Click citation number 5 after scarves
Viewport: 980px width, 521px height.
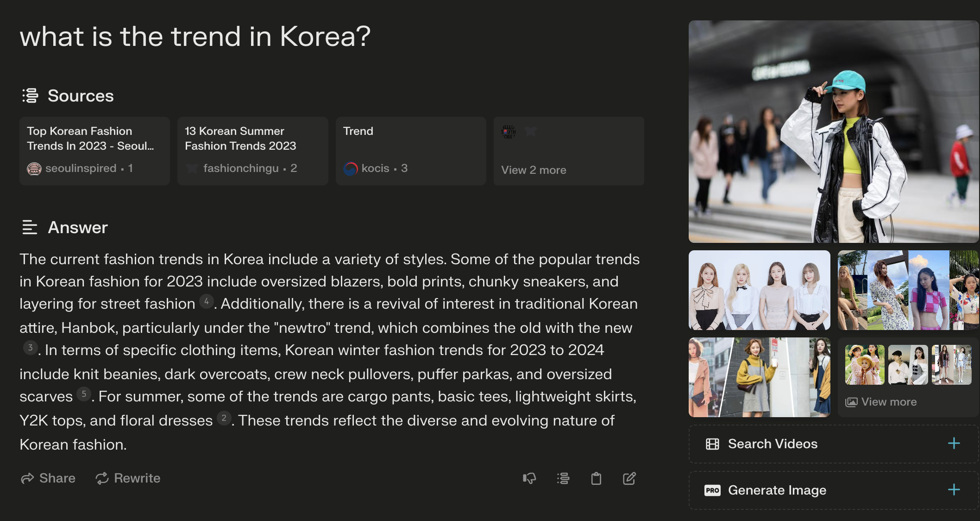pos(84,394)
